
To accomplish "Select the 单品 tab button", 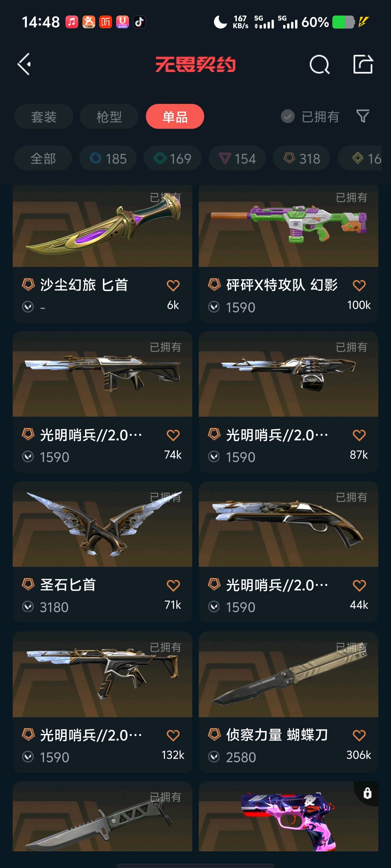I will pyautogui.click(x=175, y=116).
